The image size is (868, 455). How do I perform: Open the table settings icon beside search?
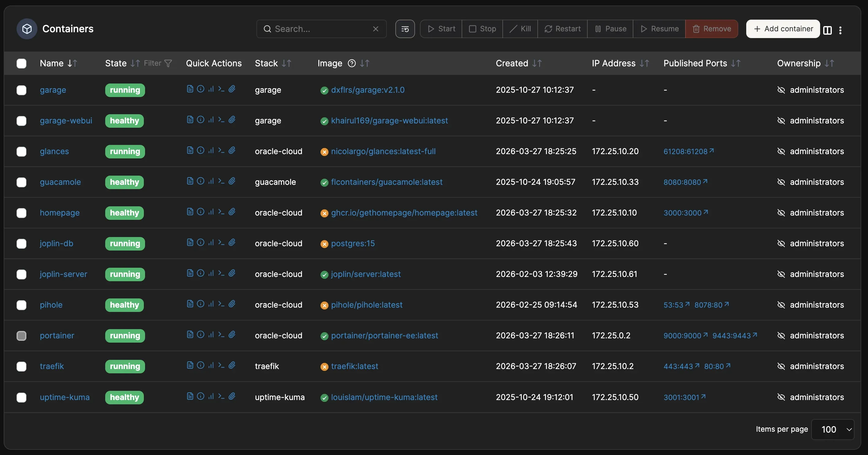pos(405,29)
